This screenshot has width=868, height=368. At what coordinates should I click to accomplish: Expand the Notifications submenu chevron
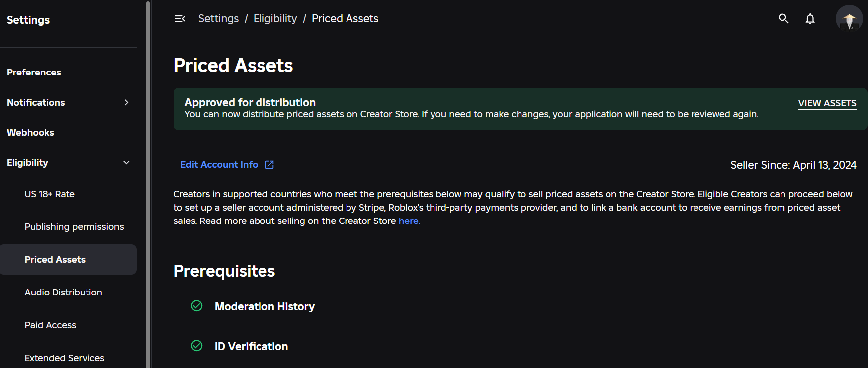tap(126, 102)
